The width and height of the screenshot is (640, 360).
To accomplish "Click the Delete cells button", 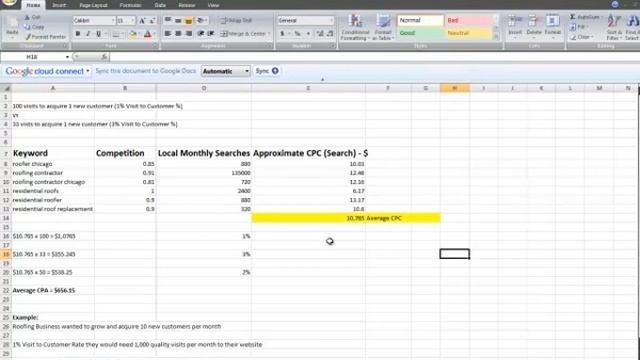I will click(533, 26).
